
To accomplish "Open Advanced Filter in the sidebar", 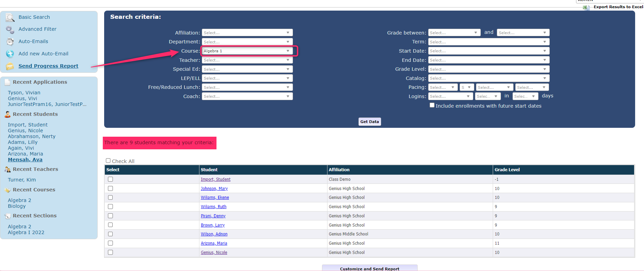I will [x=38, y=29].
